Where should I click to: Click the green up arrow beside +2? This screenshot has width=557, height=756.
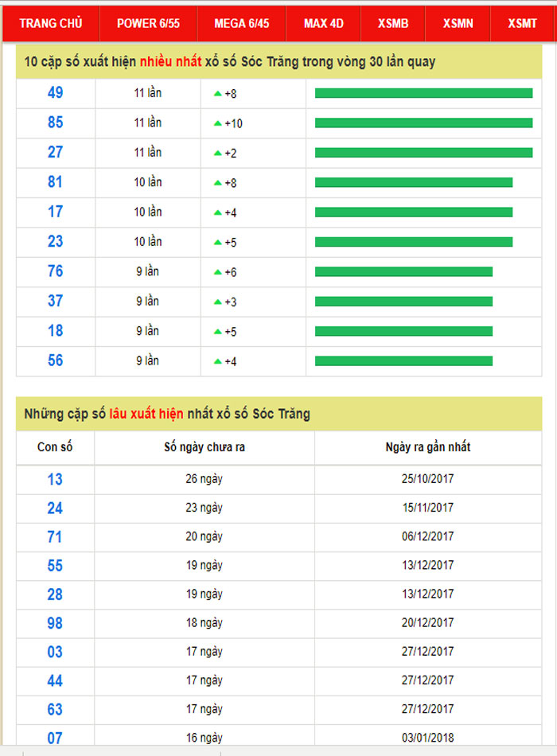point(217,153)
